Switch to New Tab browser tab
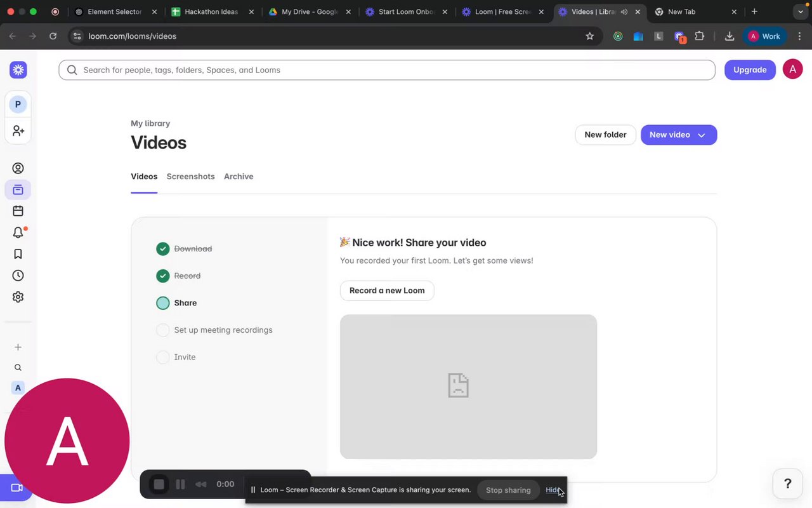 coord(695,11)
